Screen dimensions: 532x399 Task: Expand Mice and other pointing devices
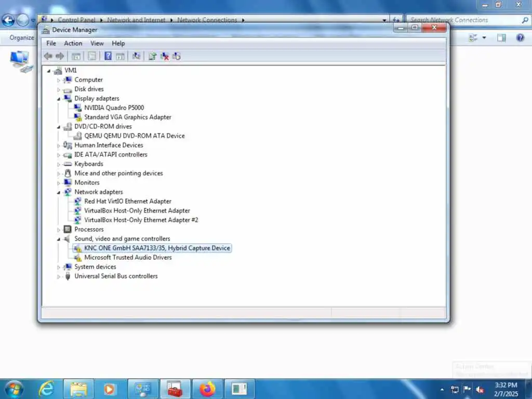(58, 174)
